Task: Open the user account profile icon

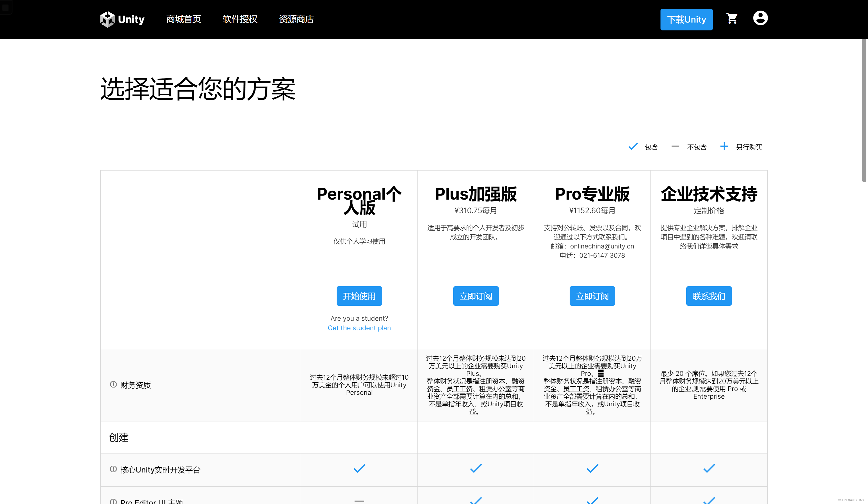Action: tap(760, 18)
